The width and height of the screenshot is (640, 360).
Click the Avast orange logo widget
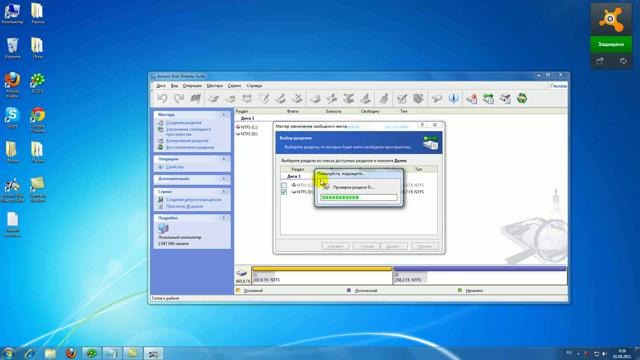(611, 19)
